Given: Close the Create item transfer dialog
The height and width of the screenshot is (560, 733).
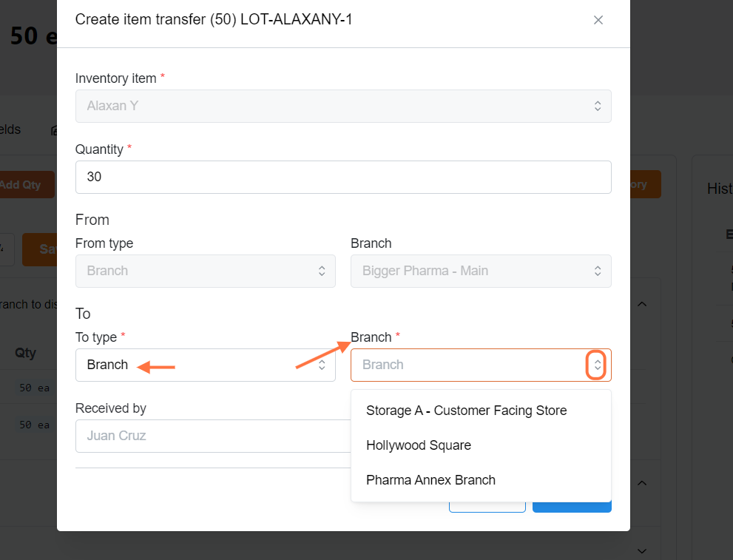Looking at the screenshot, I should pyautogui.click(x=598, y=20).
